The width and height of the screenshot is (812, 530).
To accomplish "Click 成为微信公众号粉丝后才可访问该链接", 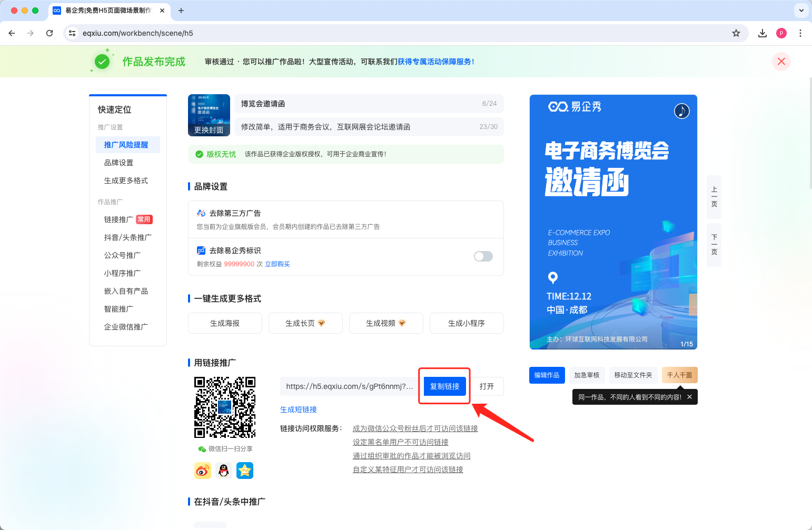I will click(415, 428).
